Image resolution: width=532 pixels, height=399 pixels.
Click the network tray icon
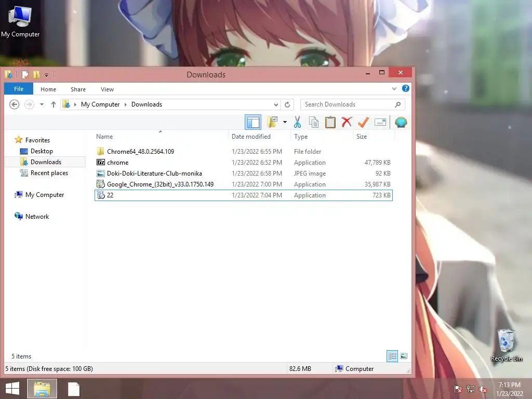click(471, 389)
